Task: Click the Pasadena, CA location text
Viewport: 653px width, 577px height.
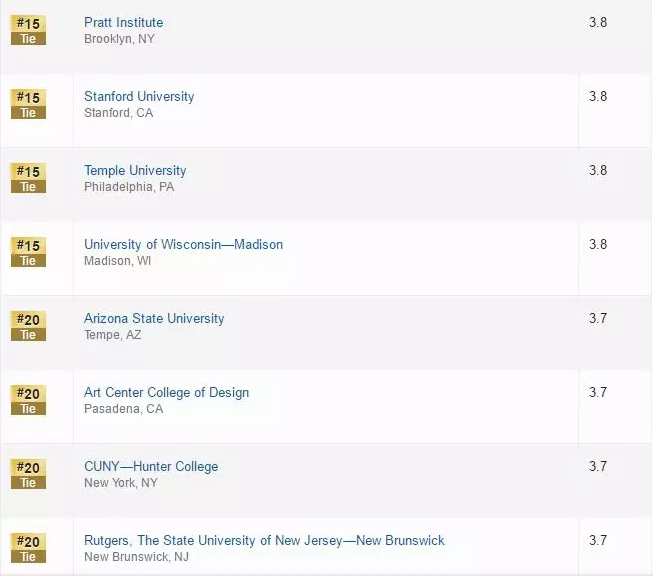Action: tap(123, 409)
